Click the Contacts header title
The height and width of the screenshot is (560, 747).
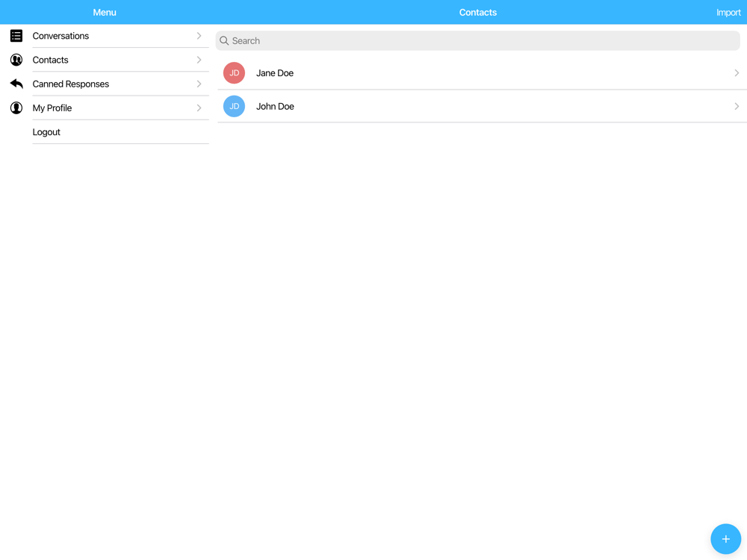coord(478,13)
